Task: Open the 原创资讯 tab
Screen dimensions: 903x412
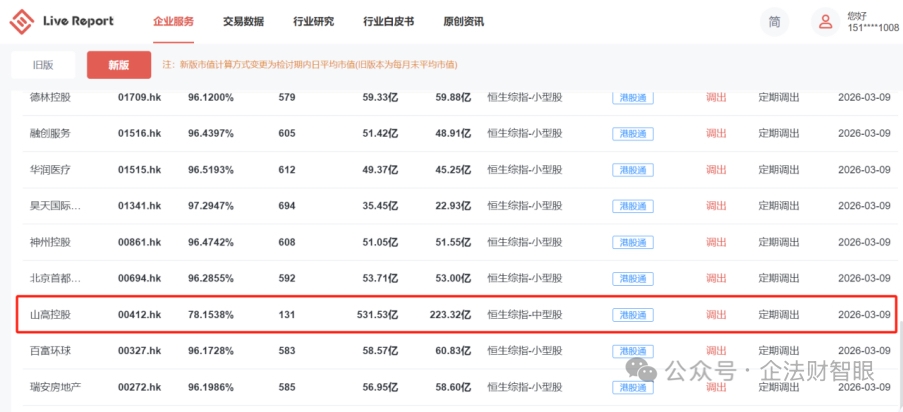Action: [464, 22]
